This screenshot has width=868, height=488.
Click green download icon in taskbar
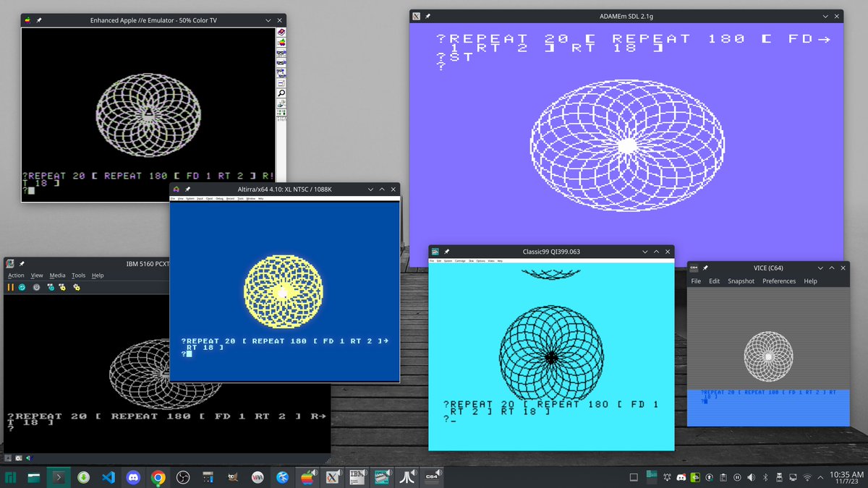[84, 477]
